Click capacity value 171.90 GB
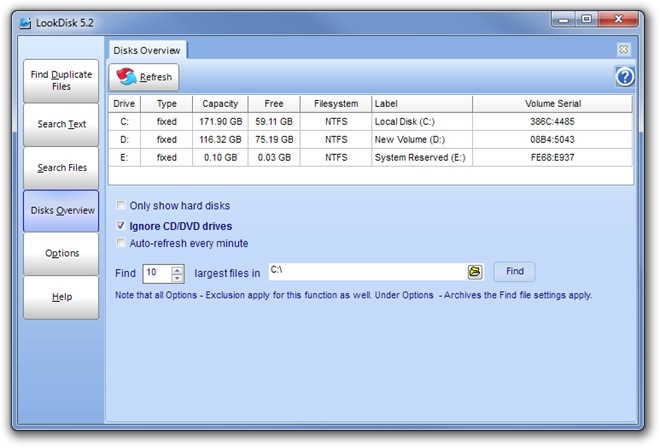This screenshot has width=660, height=447. (221, 122)
